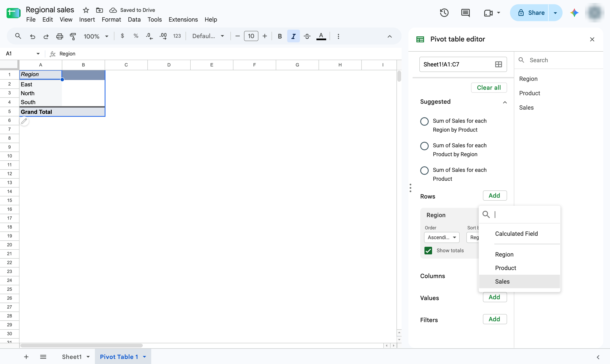Redo the last action
The height and width of the screenshot is (364, 610).
46,36
